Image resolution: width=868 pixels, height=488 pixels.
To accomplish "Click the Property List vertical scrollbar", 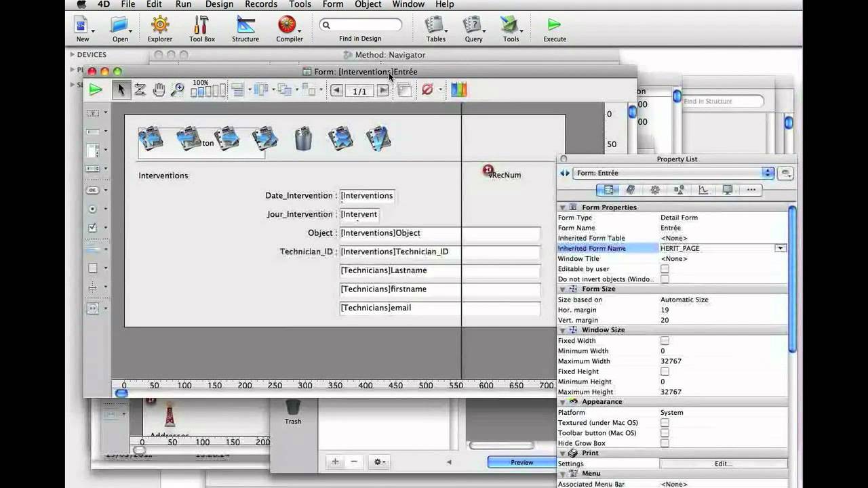I will (792, 278).
